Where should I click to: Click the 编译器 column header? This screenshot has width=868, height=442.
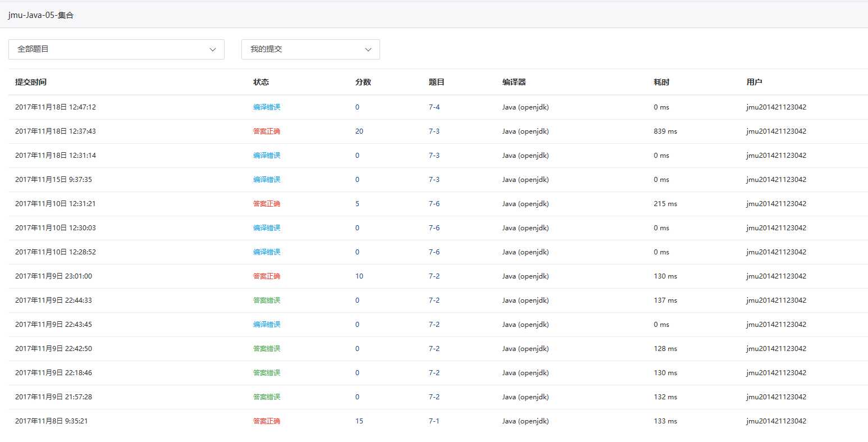click(x=514, y=82)
